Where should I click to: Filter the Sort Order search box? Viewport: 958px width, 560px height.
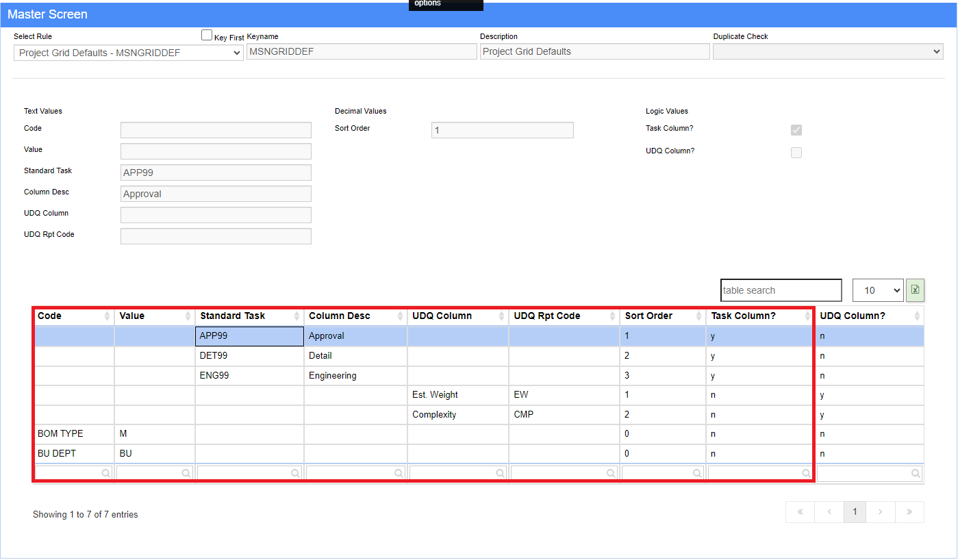click(663, 472)
